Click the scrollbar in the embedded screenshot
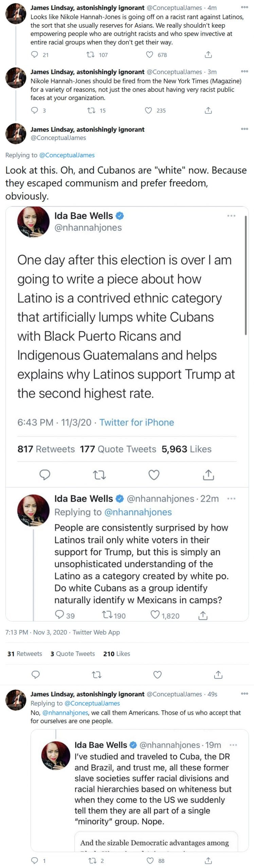This screenshot has width=254, height=868. tap(246, 275)
